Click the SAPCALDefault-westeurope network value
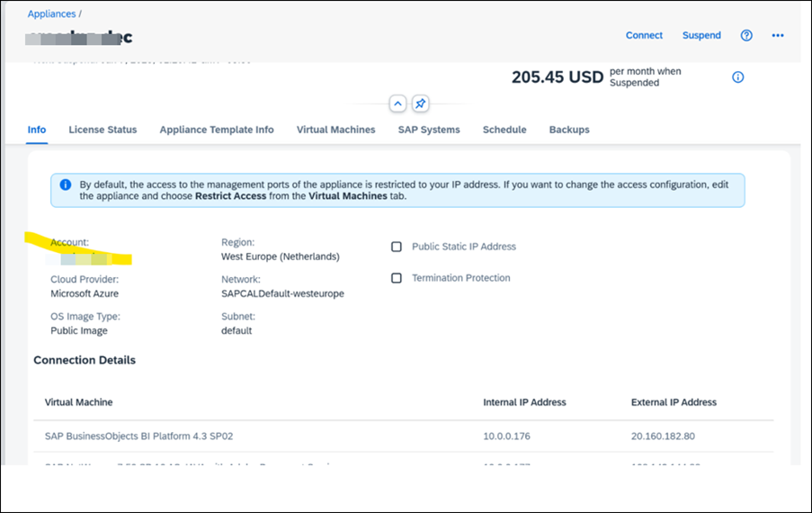 (282, 293)
